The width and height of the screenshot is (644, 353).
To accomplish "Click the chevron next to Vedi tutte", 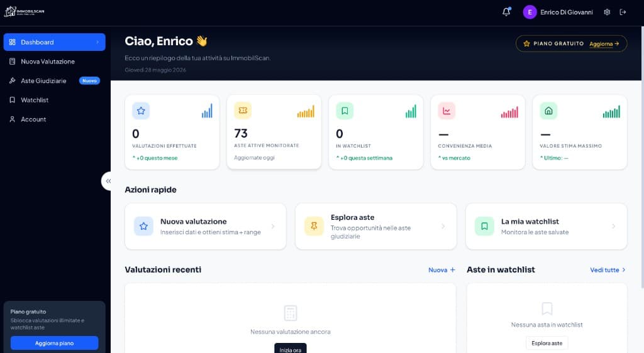I will point(624,269).
